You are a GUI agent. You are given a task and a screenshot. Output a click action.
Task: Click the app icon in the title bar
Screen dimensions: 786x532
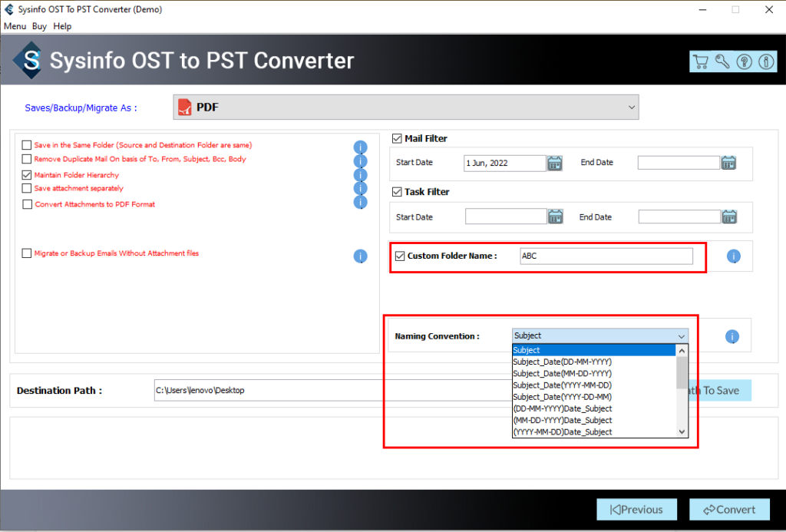coord(9,9)
